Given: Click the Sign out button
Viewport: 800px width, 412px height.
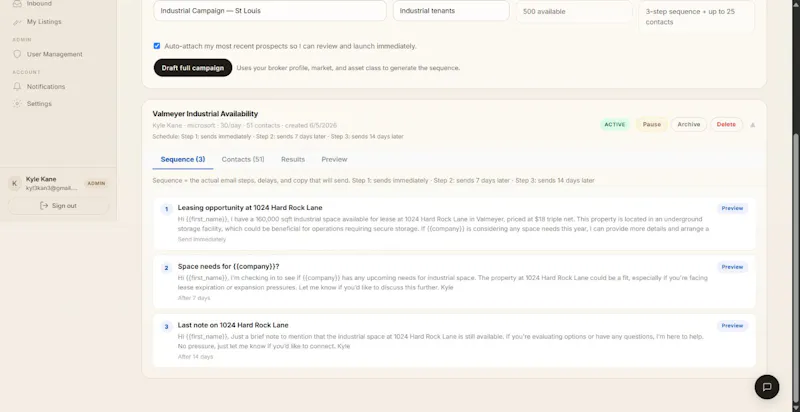Looking at the screenshot, I should [x=58, y=205].
